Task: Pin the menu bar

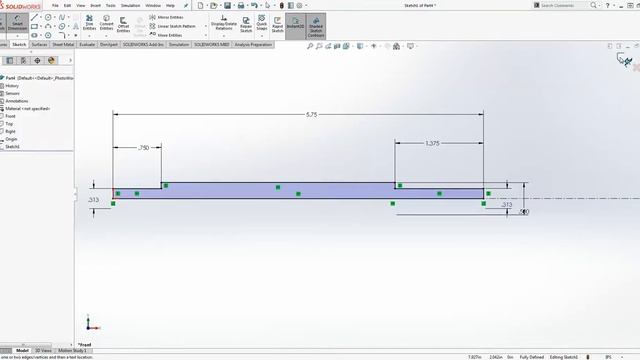Action: [x=186, y=6]
